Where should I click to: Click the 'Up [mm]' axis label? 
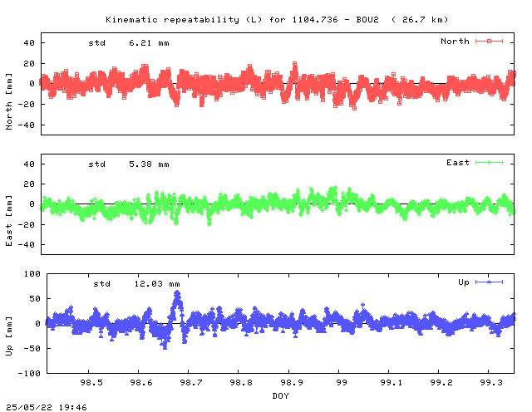[9, 336]
